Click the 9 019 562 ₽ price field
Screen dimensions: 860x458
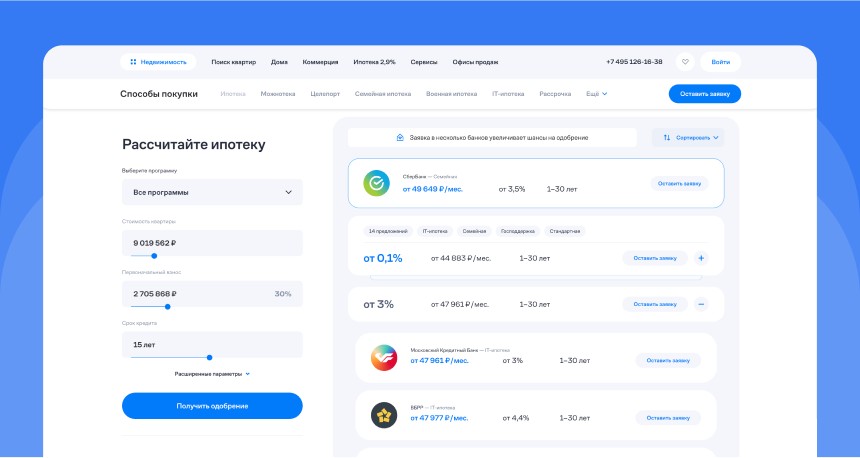pos(212,243)
